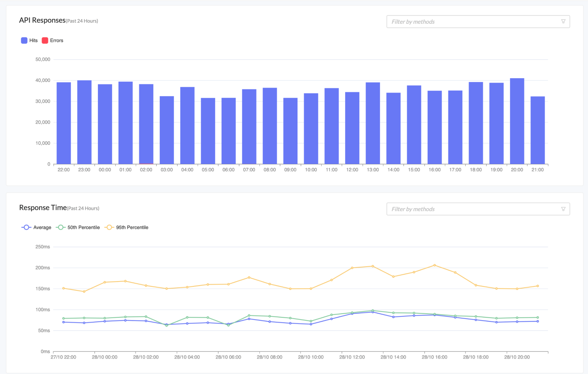Image resolution: width=588 pixels, height=374 pixels.
Task: Click the Errors legend label text
Action: 56,40
